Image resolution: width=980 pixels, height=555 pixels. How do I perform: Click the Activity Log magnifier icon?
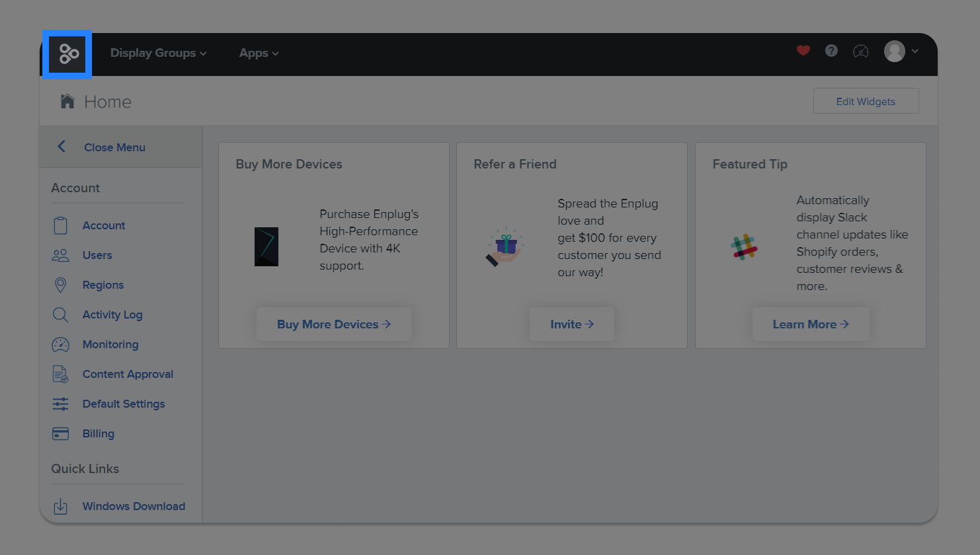pos(60,314)
